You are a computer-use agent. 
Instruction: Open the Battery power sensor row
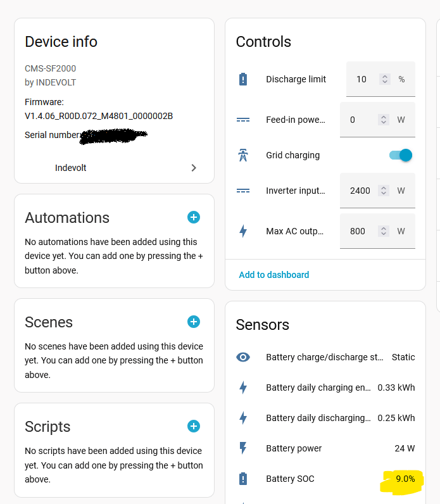326,448
